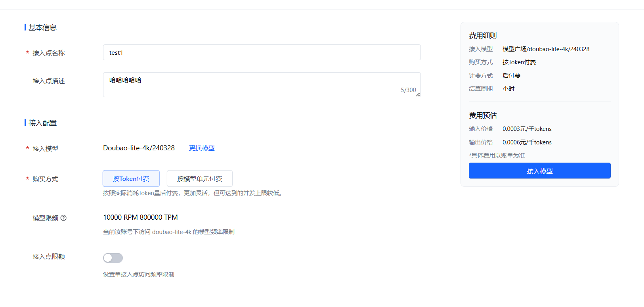Click the 5/300 character counter
The image size is (644, 307).
coord(408,90)
